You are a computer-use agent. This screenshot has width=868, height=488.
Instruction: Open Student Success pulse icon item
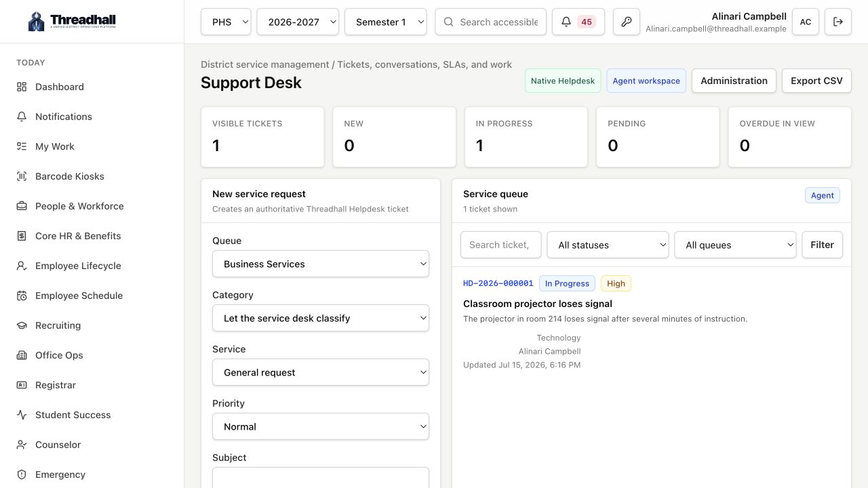(x=22, y=415)
